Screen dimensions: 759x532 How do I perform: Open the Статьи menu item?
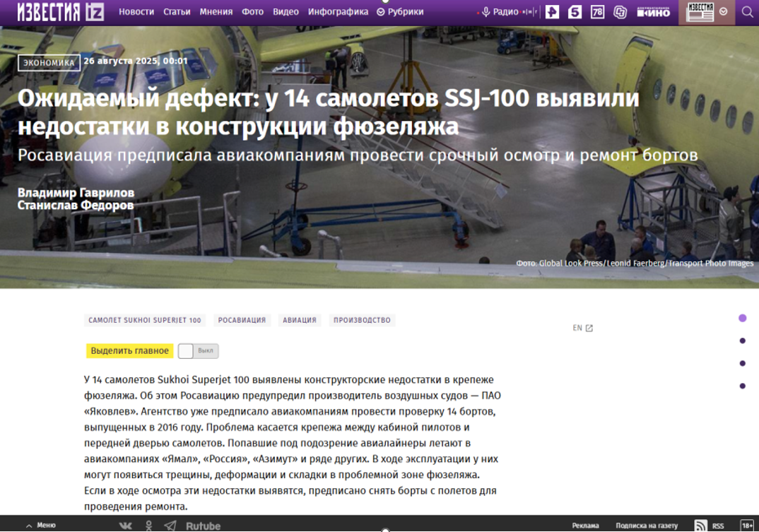(177, 11)
